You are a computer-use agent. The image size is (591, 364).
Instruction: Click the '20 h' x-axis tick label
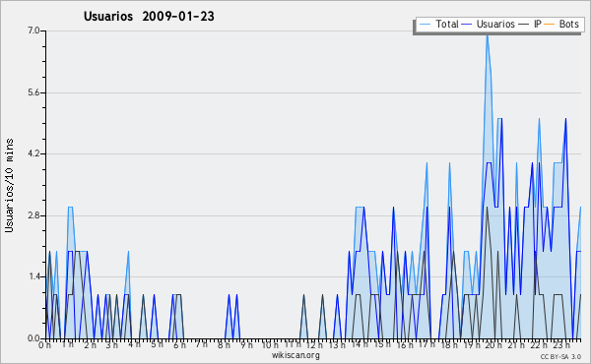pos(493,344)
